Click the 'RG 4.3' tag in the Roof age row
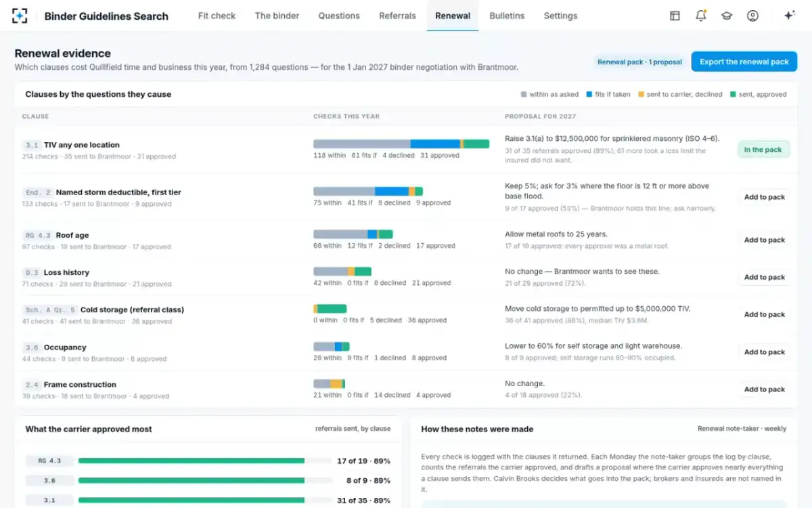This screenshot has height=508, width=812. 38,235
